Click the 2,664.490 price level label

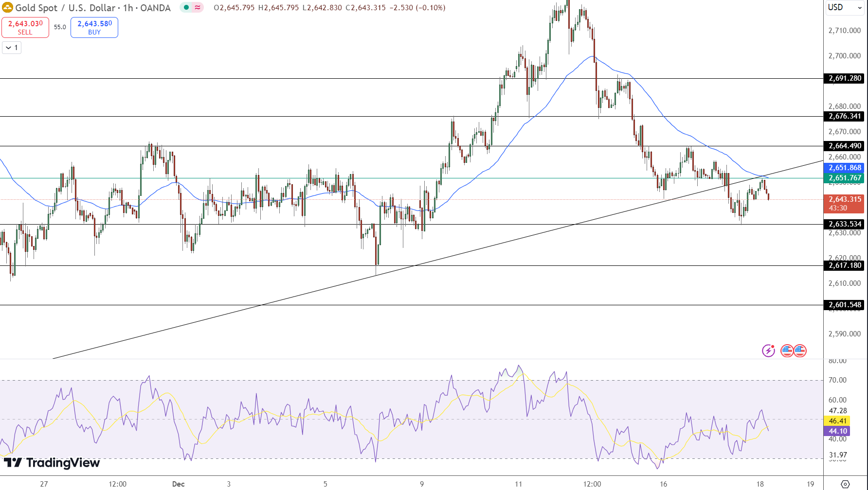tap(844, 146)
